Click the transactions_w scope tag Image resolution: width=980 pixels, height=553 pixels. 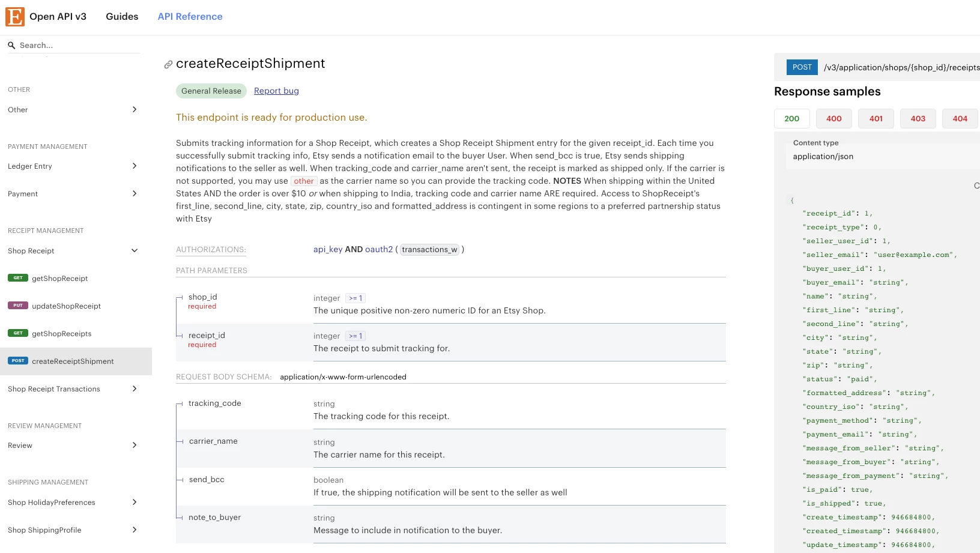tap(429, 249)
